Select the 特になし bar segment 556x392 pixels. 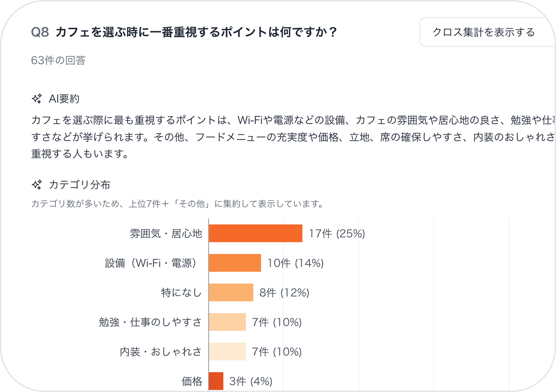click(231, 293)
